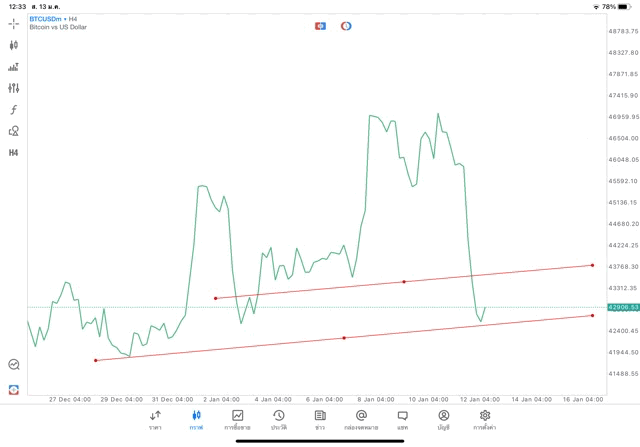
Task: Open the Mailbox (กล่องจดหมาย) tab
Action: (361, 419)
